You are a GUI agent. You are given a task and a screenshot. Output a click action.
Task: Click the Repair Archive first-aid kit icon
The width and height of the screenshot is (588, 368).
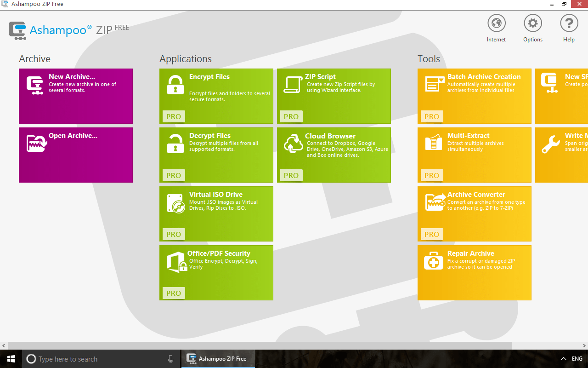click(434, 261)
